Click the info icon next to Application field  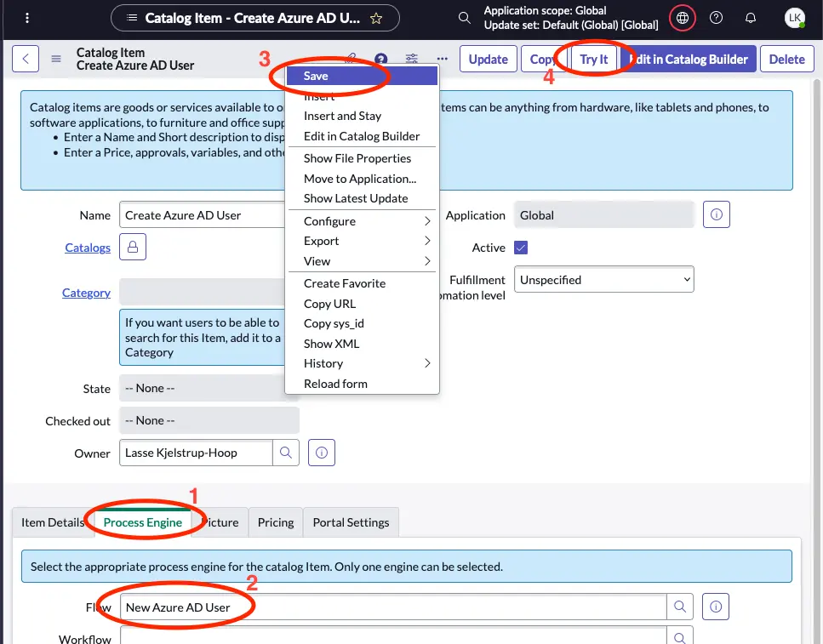click(x=716, y=214)
